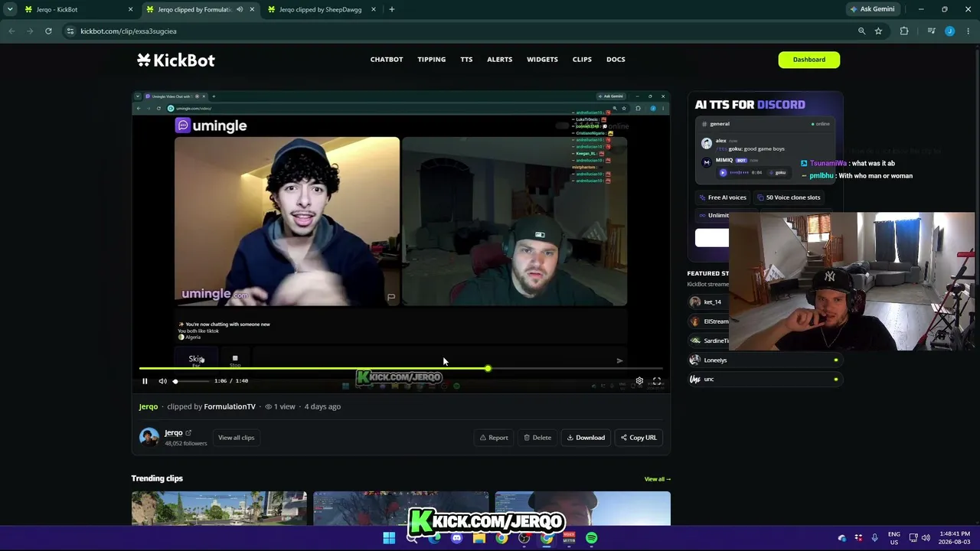Click the green Dashboard button

coord(809,60)
